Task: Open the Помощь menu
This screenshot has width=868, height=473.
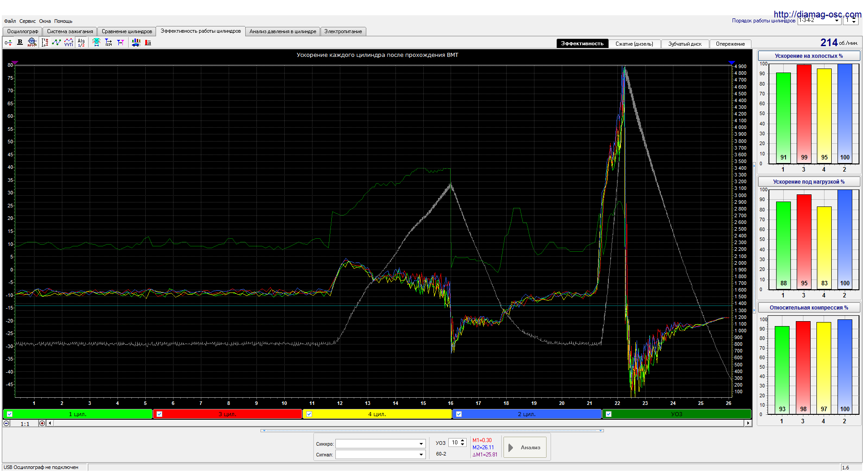Action: (x=63, y=21)
